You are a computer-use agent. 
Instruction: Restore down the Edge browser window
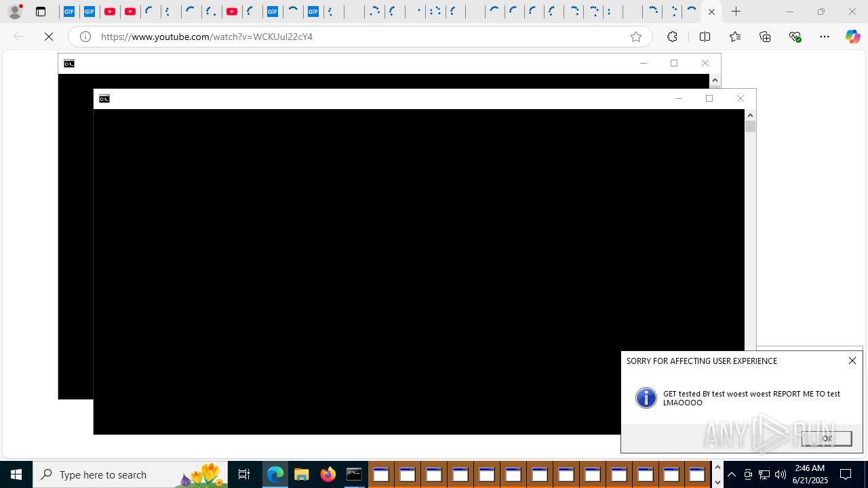click(x=821, y=12)
